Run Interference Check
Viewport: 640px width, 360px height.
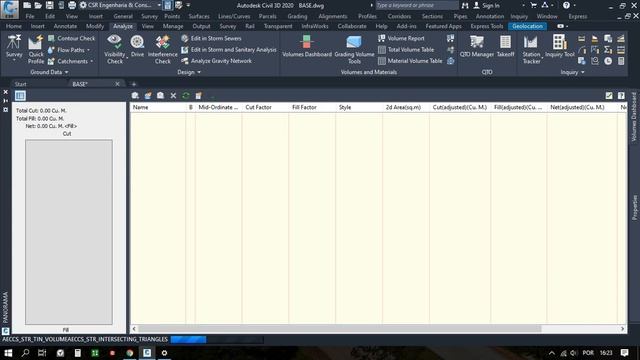click(162, 49)
